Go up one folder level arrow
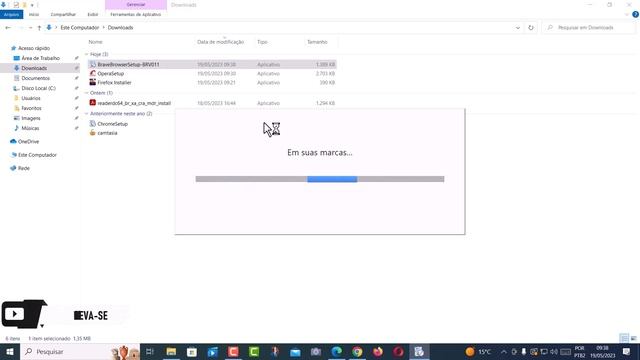 pyautogui.click(x=39, y=28)
